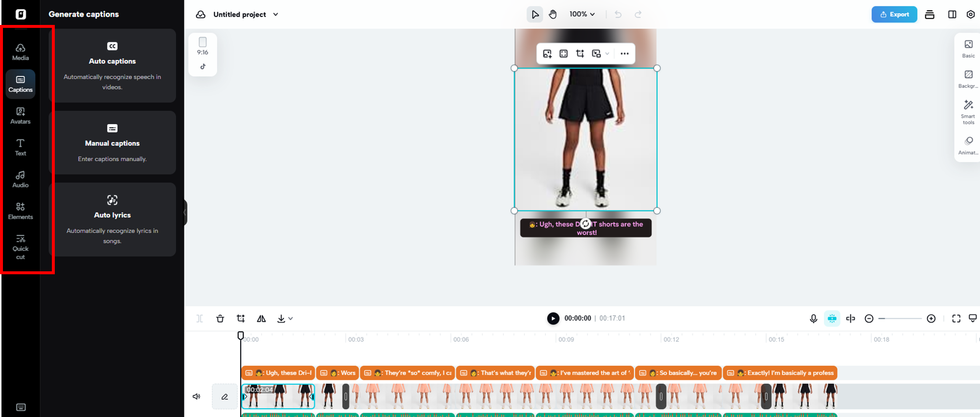Screen dimensions: 980x417
Task: Click the picture layout icon in floating toolbar
Action: [596, 54]
